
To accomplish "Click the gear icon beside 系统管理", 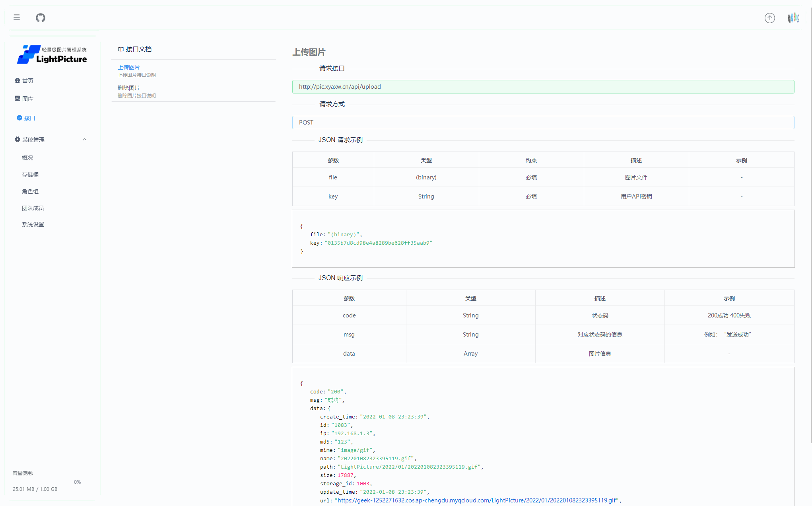I will point(17,139).
